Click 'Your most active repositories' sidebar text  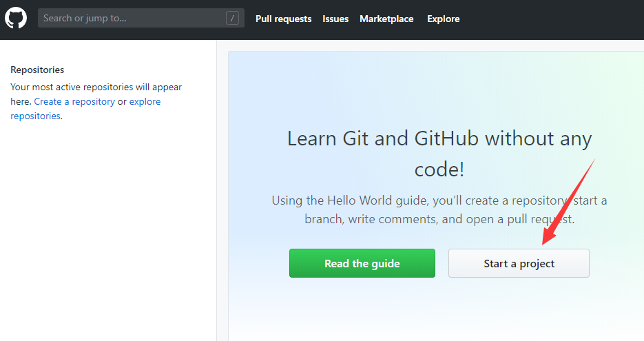coord(96,87)
